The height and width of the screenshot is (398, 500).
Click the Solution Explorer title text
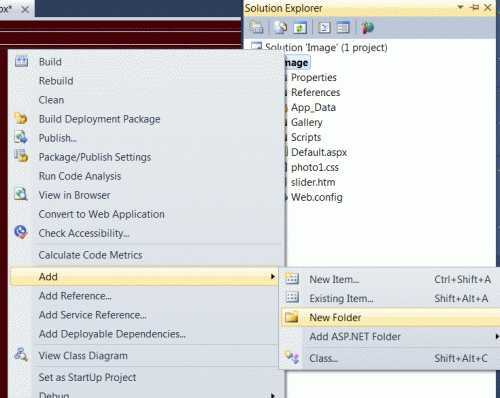283,8
